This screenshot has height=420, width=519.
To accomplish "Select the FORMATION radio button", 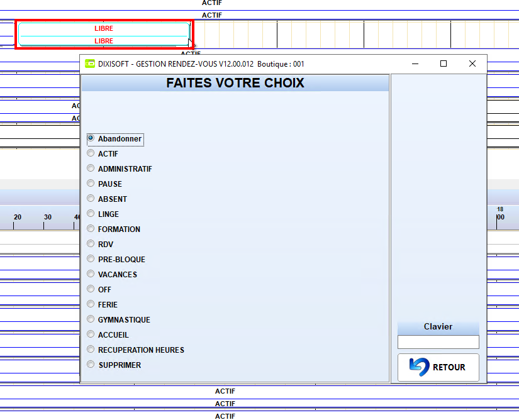I will [113, 229].
